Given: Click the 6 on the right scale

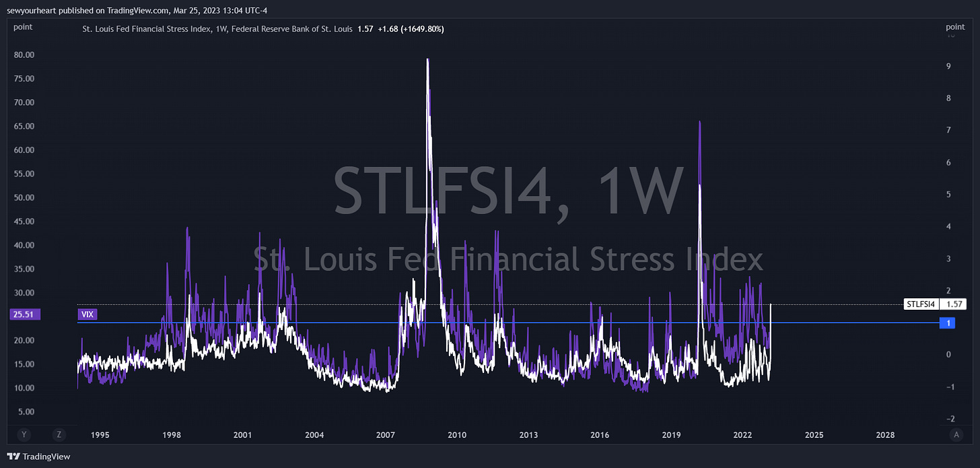Looking at the screenshot, I should tap(948, 162).
